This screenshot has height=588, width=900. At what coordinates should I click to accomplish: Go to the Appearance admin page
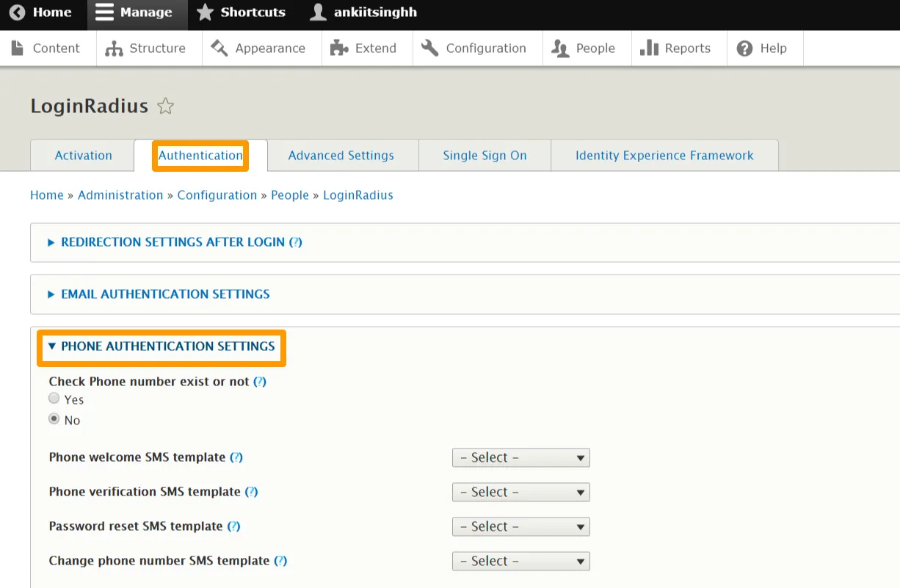pos(258,48)
